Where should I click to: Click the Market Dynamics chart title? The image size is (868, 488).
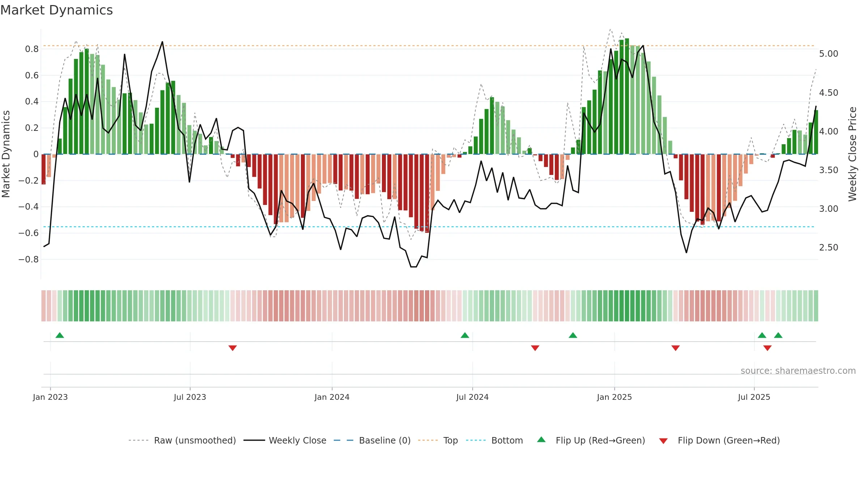(x=56, y=10)
